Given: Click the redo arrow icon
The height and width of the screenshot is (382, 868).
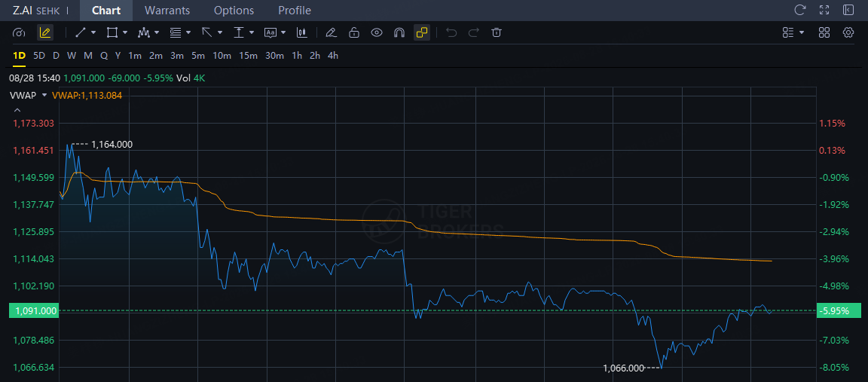Looking at the screenshot, I should [474, 32].
